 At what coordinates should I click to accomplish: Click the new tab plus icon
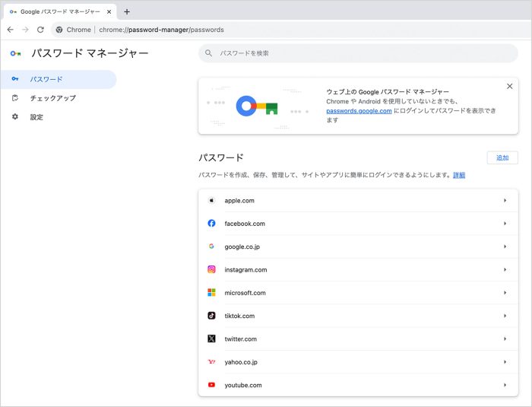127,11
